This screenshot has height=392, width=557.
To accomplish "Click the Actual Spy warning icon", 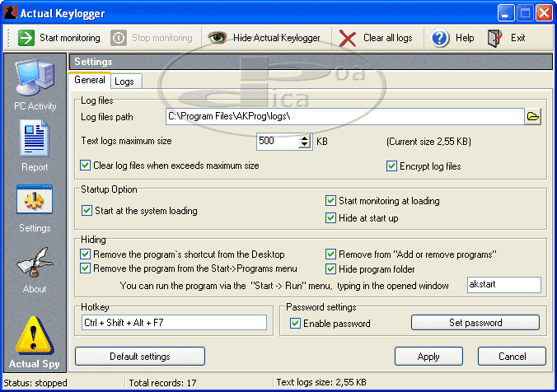I will pyautogui.click(x=35, y=338).
